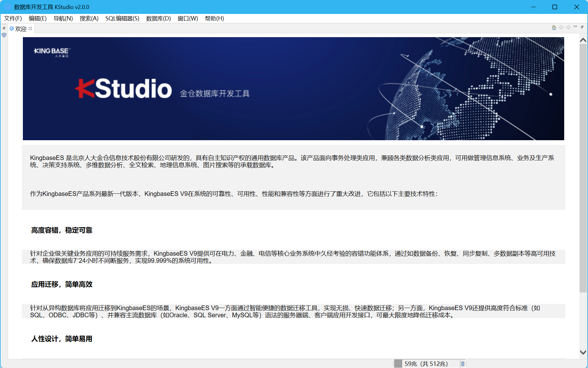The image size is (588, 368).
Task: Click the heading 人性设计，简单易用
Action: pos(62,339)
